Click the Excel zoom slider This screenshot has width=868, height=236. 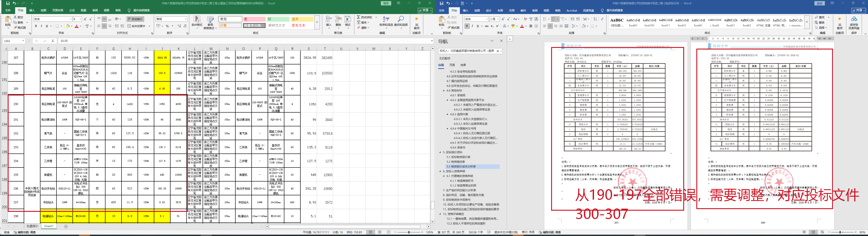[x=409, y=232]
